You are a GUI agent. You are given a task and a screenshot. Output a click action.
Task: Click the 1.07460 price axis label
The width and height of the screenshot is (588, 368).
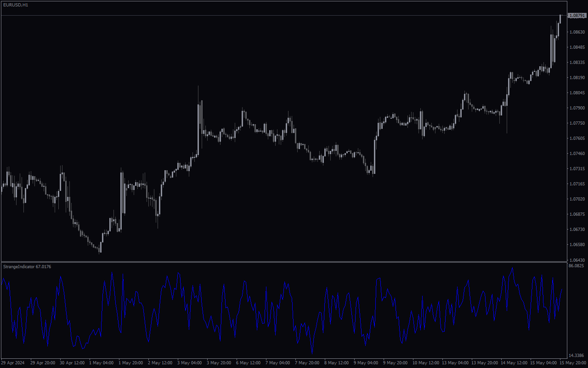pos(577,154)
